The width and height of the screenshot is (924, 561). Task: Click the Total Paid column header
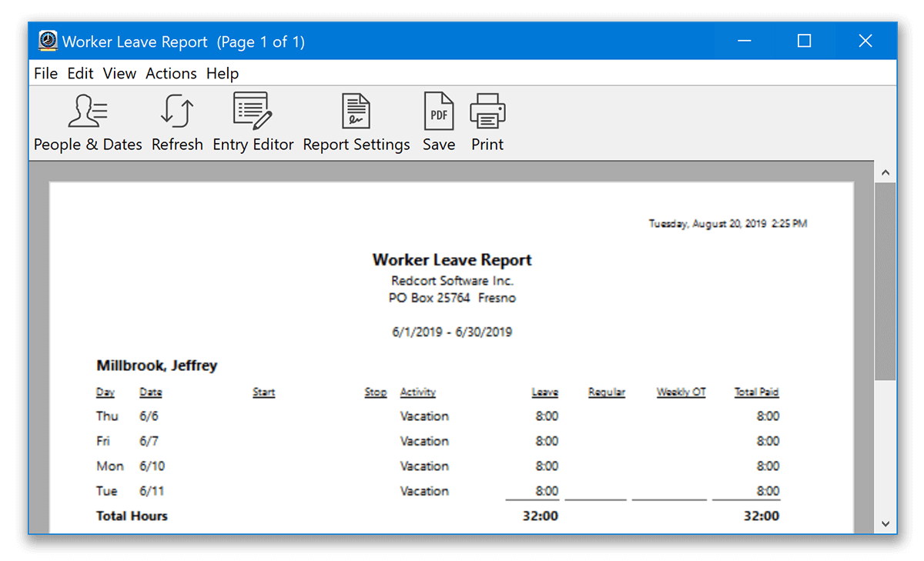coord(755,392)
